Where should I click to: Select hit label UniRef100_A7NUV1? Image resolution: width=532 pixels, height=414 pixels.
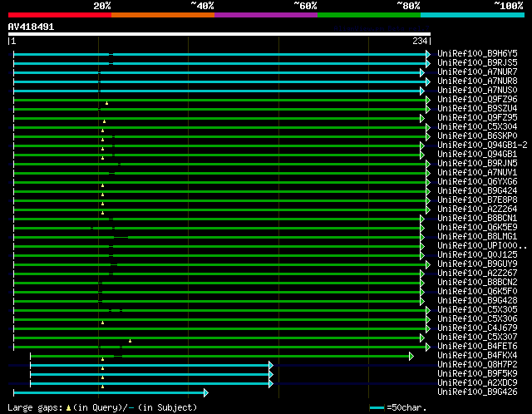pos(477,173)
